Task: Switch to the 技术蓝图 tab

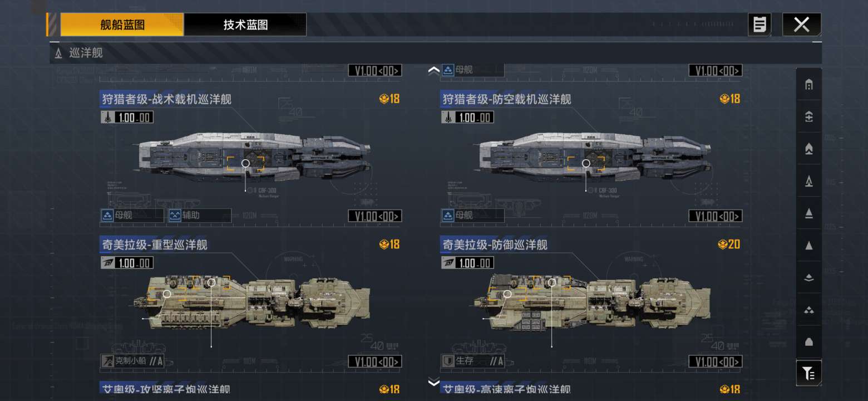Action: 245,25
